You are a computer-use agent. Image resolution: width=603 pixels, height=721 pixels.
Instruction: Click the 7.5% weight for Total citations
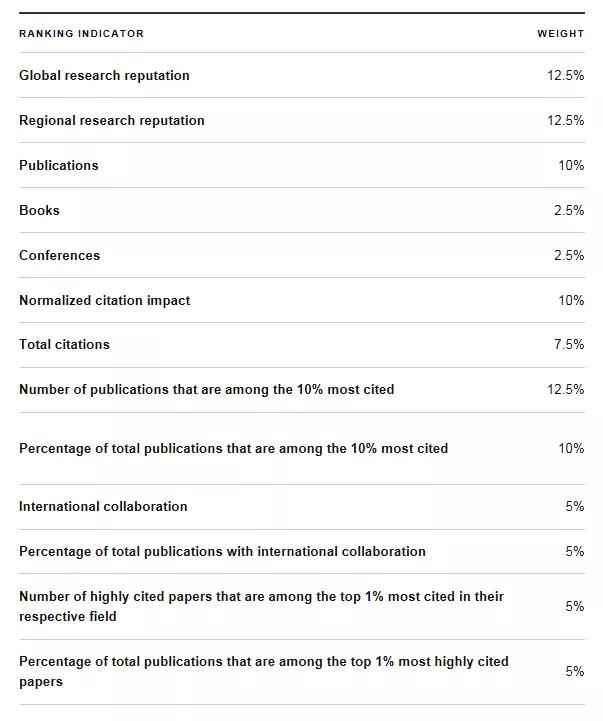pyautogui.click(x=569, y=345)
